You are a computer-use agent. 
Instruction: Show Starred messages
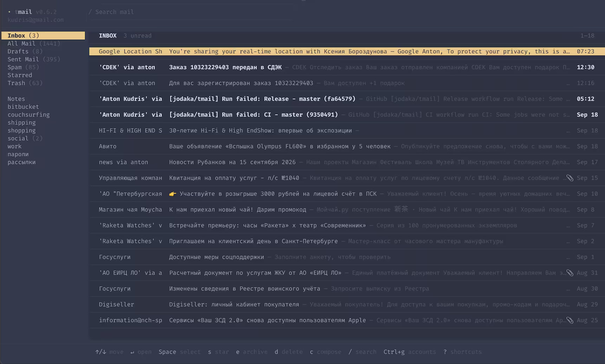(43, 75)
